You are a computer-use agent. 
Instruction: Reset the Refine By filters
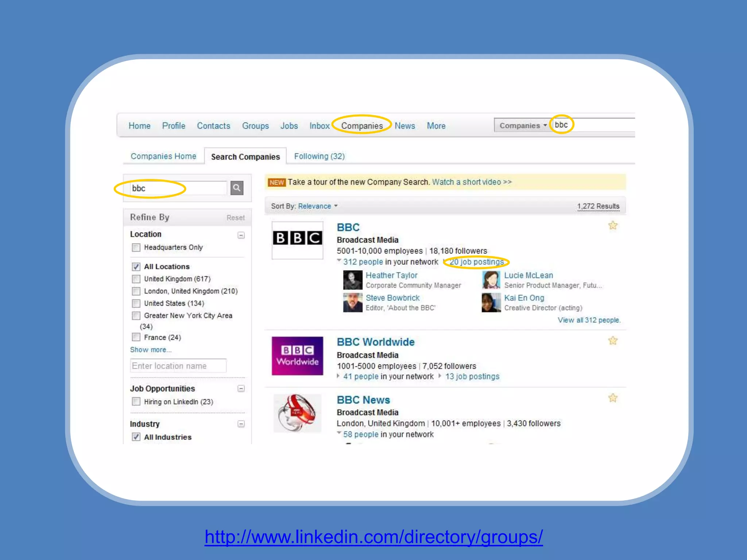click(236, 218)
